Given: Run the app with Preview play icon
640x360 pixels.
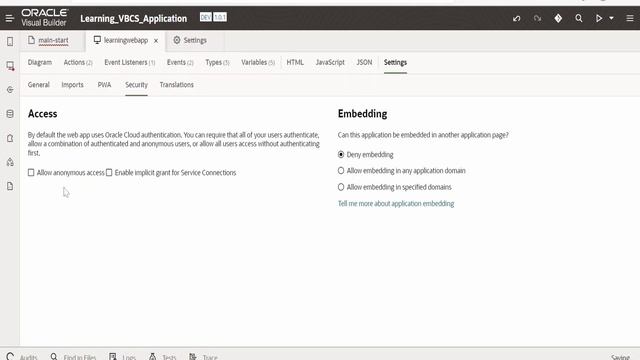Looking at the screenshot, I should point(599,18).
